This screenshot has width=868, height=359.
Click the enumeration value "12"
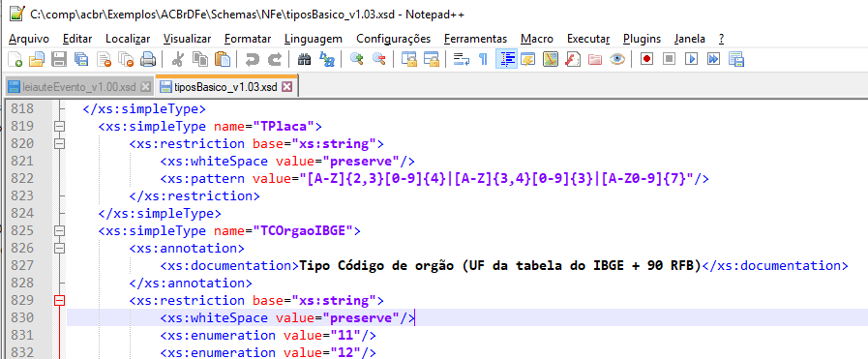pyautogui.click(x=346, y=352)
